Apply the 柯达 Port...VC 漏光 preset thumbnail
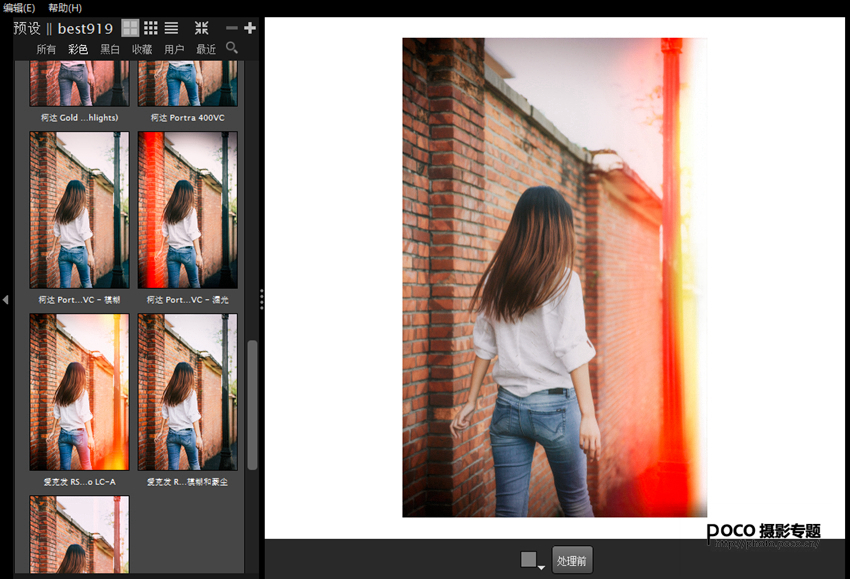850x579 pixels. [x=188, y=210]
